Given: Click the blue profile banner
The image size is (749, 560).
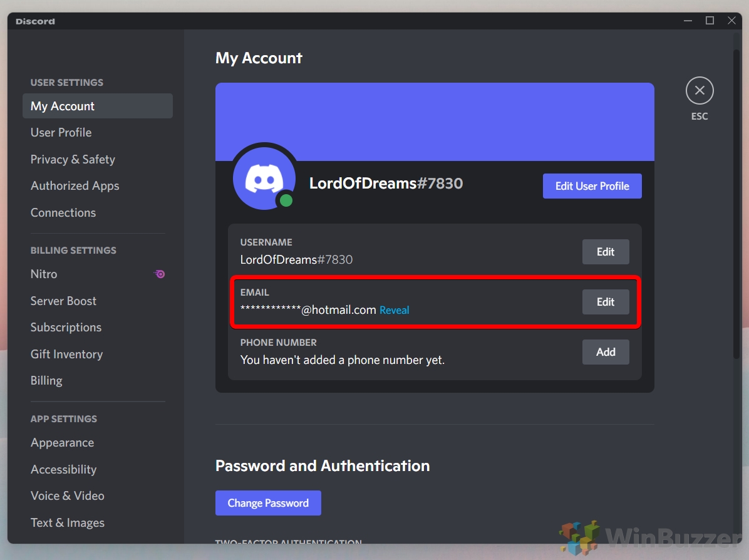Looking at the screenshot, I should pos(435,122).
